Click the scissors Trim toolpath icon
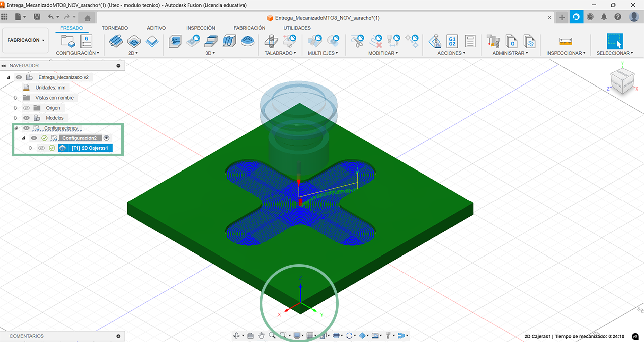The width and height of the screenshot is (644, 342). (x=358, y=41)
